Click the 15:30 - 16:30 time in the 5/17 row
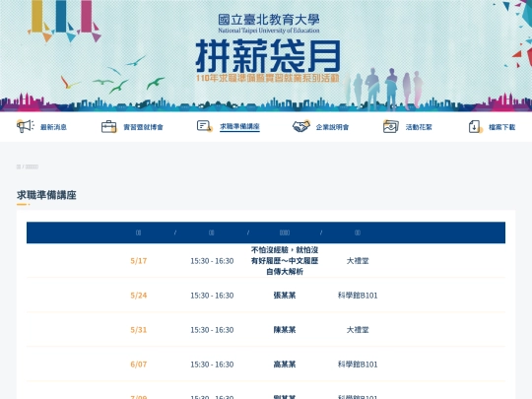Screen dimensions: 532x399 click(212, 261)
